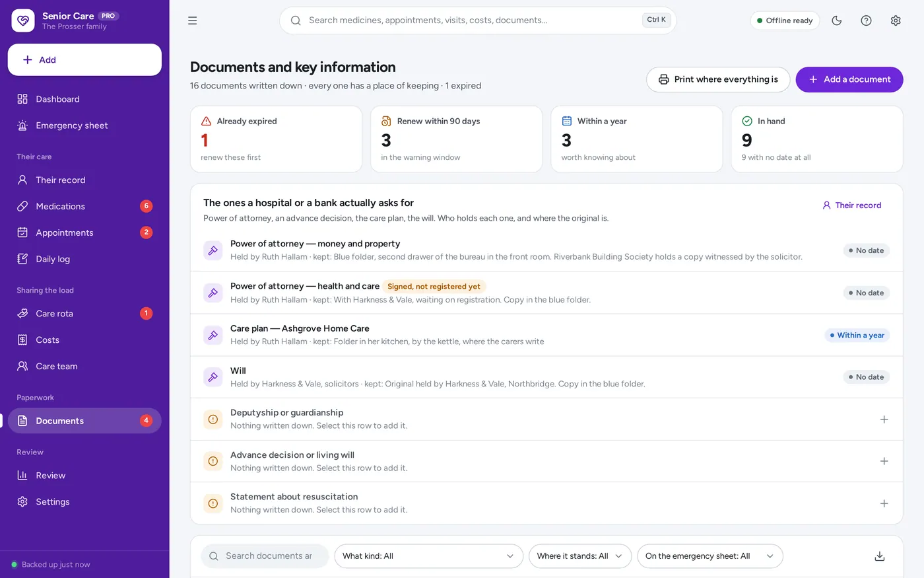
Task: Open Dashboard in the sidebar
Action: [84, 99]
